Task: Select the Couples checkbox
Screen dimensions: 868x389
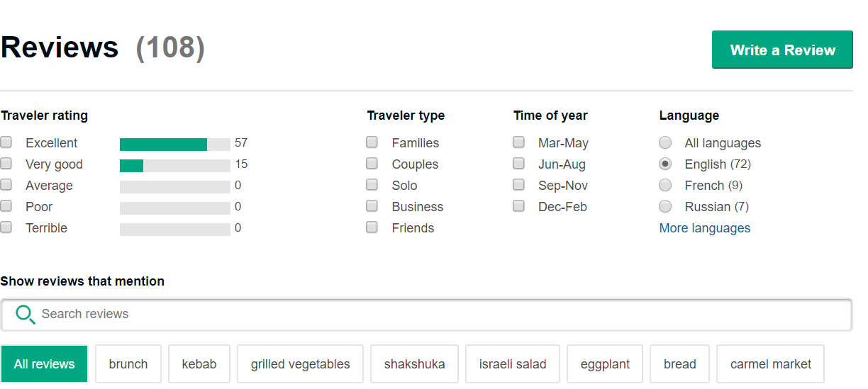Action: pos(372,164)
